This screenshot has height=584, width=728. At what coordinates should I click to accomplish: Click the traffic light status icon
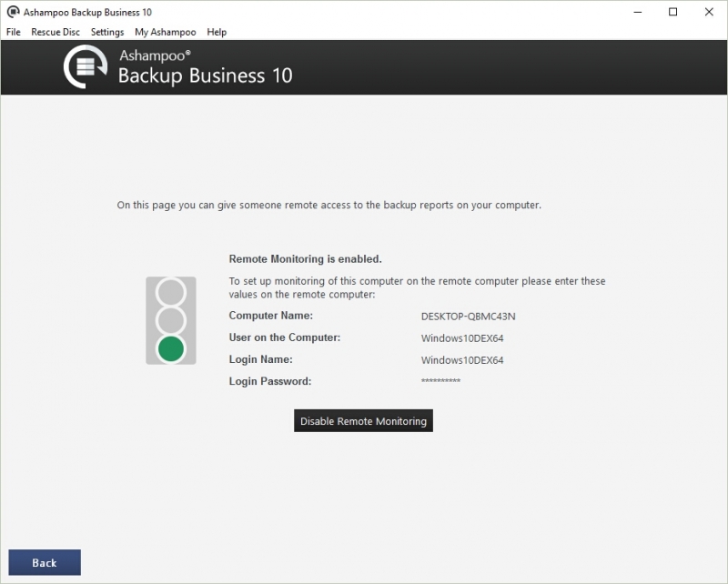(x=171, y=321)
